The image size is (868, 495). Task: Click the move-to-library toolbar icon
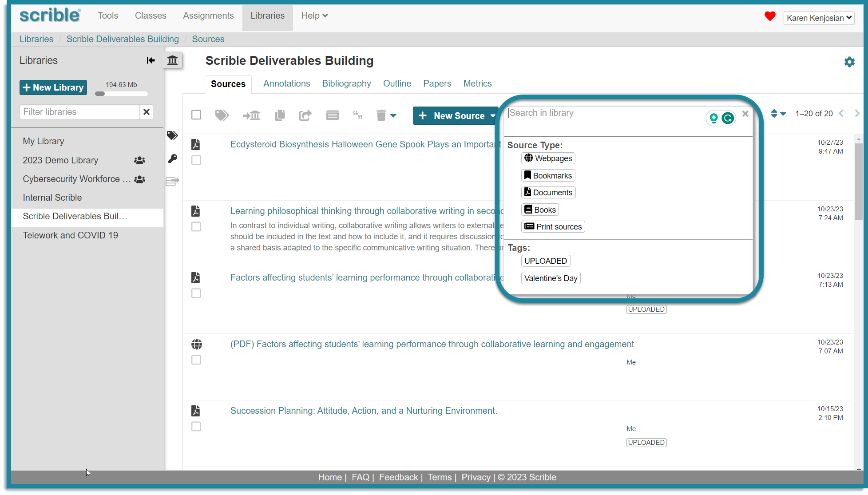click(x=251, y=115)
